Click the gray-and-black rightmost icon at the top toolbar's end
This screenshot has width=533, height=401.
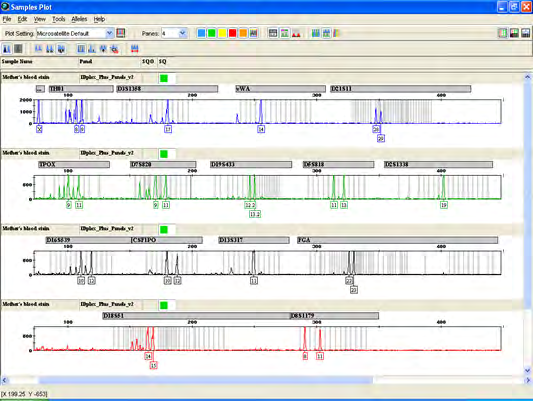tap(525, 33)
